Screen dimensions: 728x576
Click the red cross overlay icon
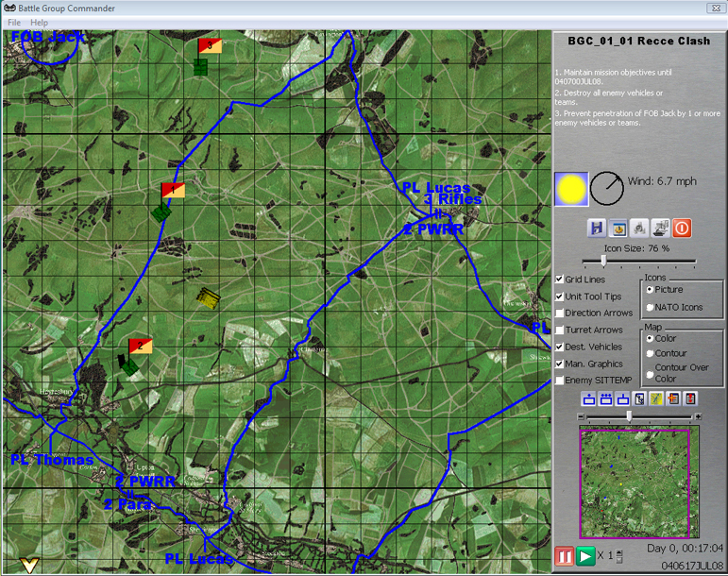coord(673,399)
